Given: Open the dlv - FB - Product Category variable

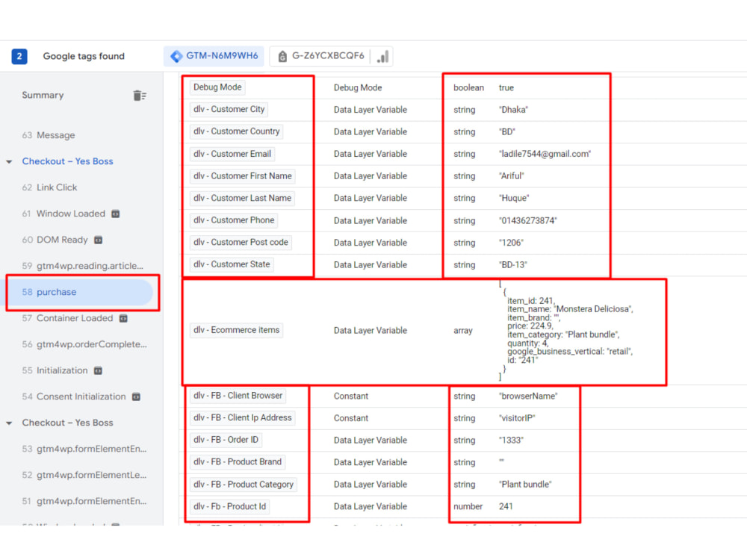Looking at the screenshot, I should pos(244,485).
